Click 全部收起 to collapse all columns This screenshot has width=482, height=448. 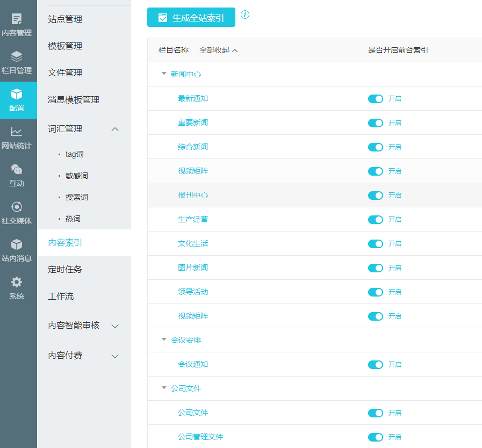coord(218,50)
